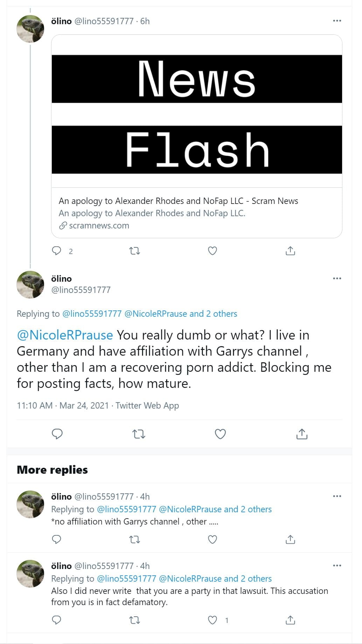
Task: Open more options for the top tweet
Action: 337,21
